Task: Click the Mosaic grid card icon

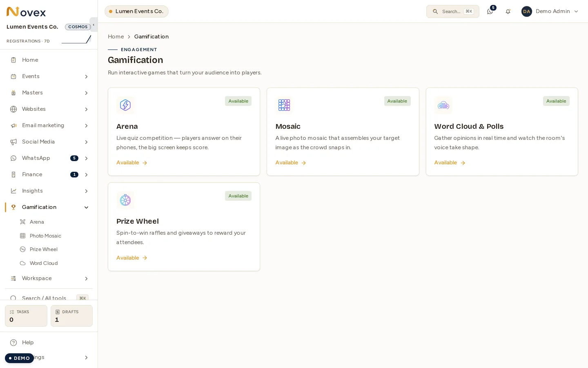Action: click(284, 105)
